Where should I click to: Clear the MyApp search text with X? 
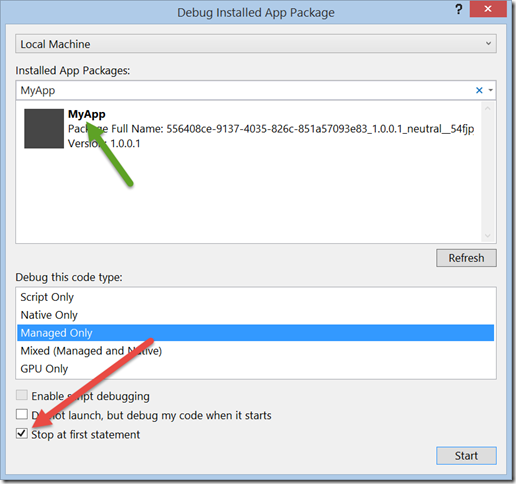pyautogui.click(x=479, y=90)
